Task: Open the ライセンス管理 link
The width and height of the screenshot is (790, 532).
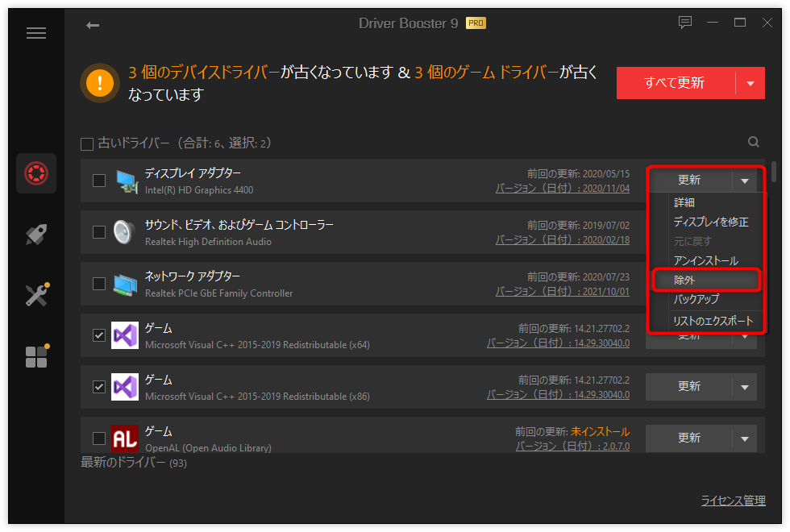Action: (x=733, y=501)
